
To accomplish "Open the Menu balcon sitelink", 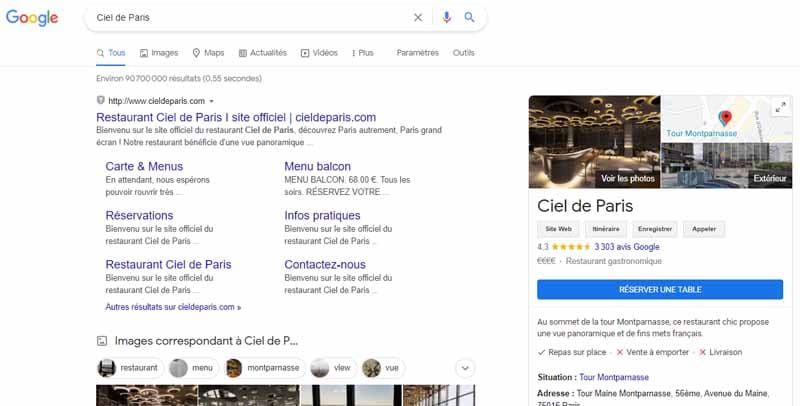I will coord(317,166).
